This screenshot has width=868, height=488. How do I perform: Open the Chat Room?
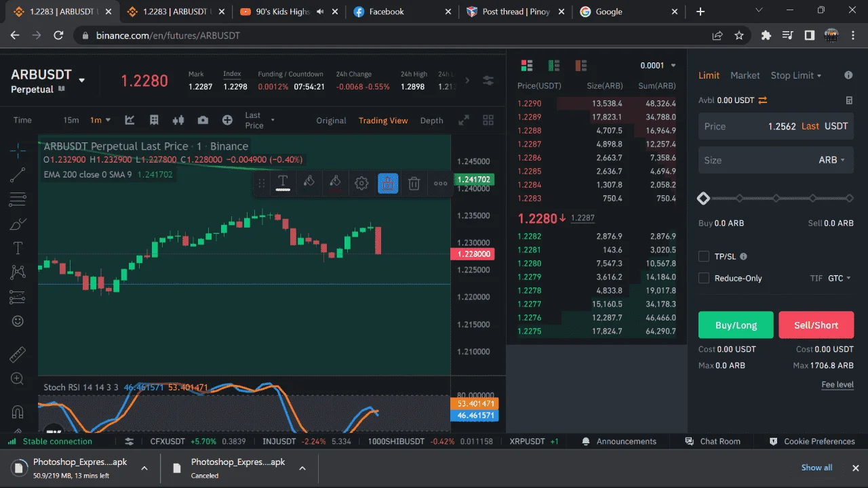(713, 441)
